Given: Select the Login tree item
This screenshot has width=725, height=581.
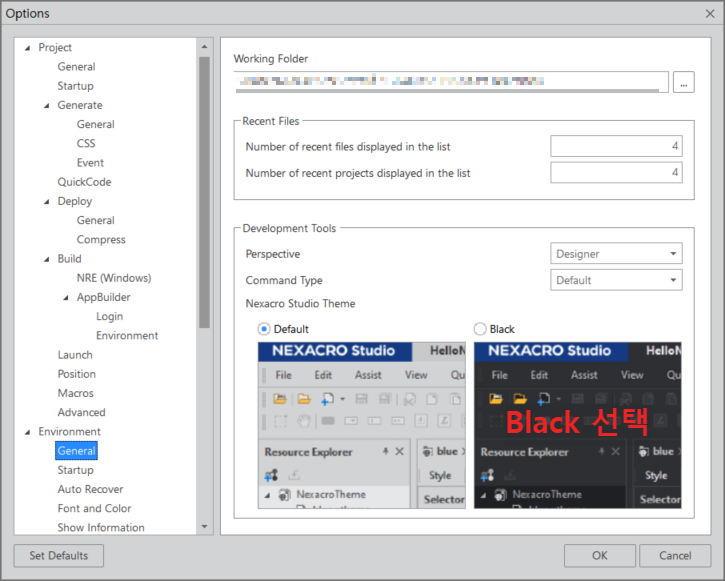Looking at the screenshot, I should [110, 317].
